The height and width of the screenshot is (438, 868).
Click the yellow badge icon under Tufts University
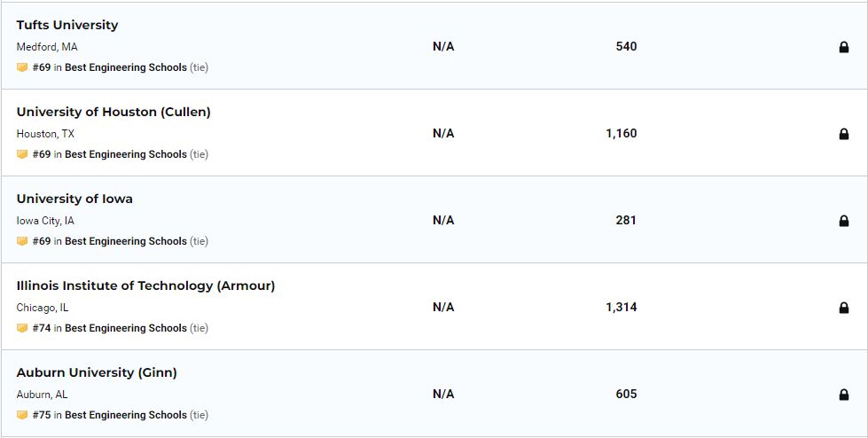pos(22,67)
